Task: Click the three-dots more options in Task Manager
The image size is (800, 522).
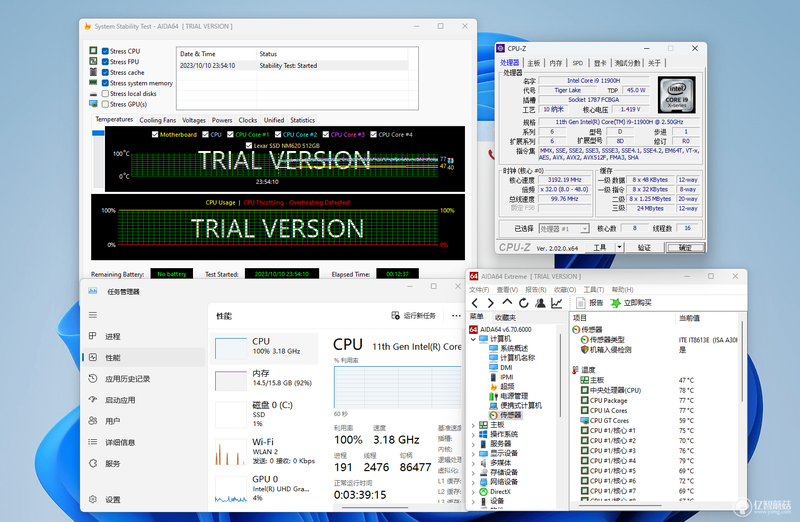Action: [456, 316]
